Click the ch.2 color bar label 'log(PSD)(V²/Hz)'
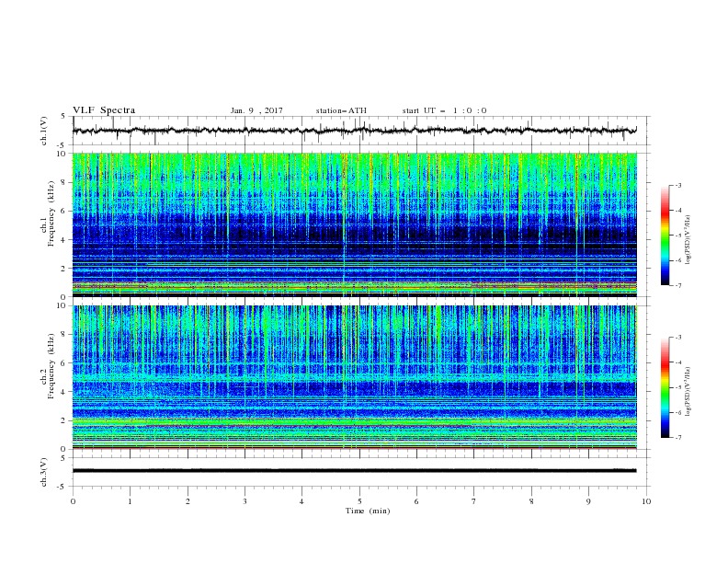The image size is (728, 563). coord(688,392)
